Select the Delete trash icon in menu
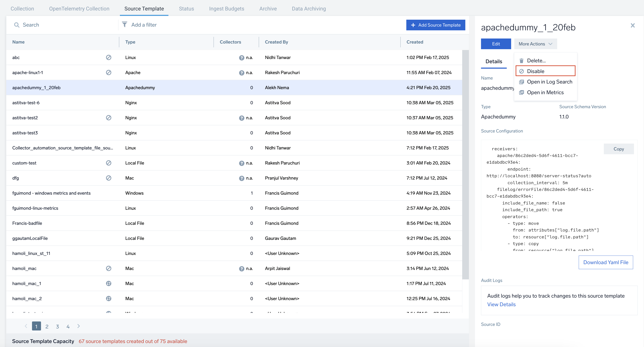This screenshot has width=644, height=347. (x=522, y=60)
